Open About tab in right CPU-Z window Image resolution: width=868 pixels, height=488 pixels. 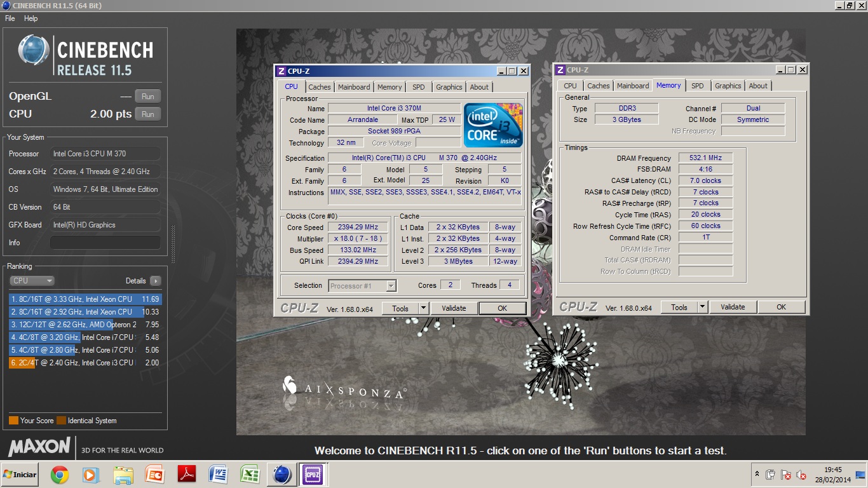pos(758,86)
